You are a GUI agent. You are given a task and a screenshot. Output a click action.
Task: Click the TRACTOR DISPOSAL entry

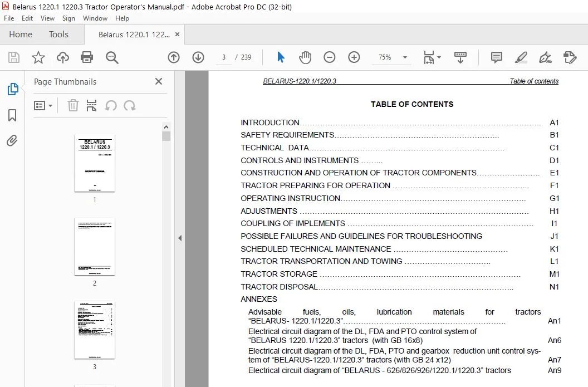point(400,287)
